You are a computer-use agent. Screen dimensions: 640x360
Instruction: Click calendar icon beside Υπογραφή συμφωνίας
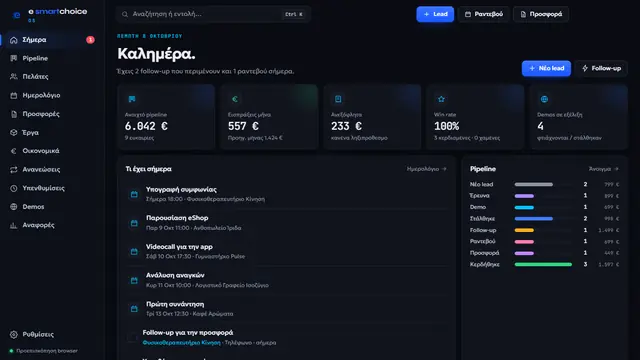click(134, 194)
